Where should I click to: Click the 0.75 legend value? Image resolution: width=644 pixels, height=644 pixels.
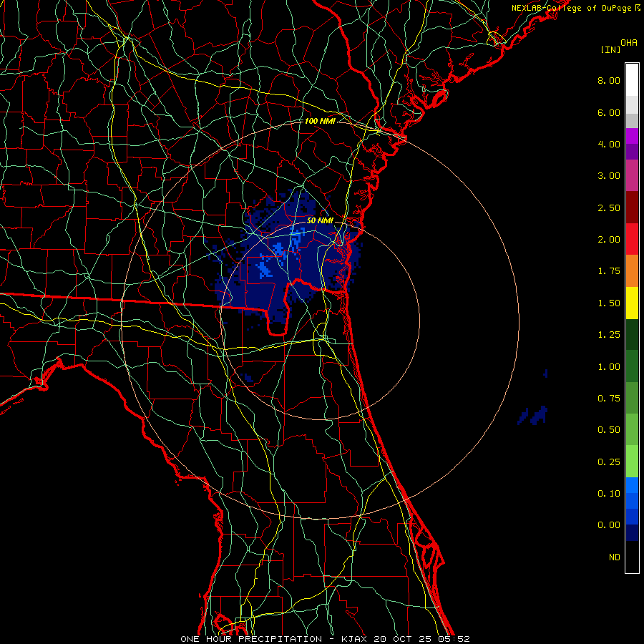pos(609,399)
